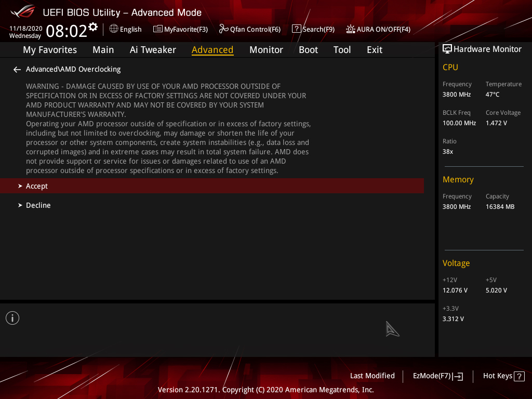Click the CPU section heading
Viewport: 532px width, 399px height.
(450, 67)
